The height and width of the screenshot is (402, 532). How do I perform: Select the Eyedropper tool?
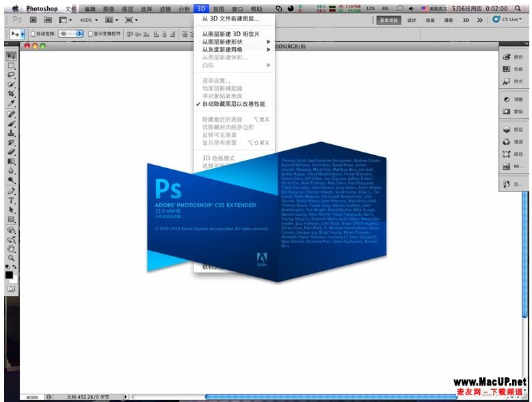tap(11, 103)
